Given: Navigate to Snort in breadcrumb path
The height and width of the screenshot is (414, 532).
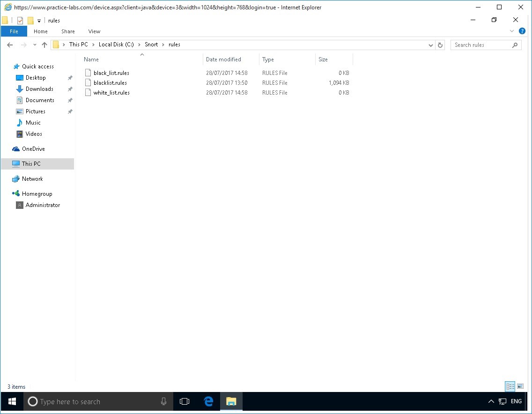Looking at the screenshot, I should [x=151, y=44].
